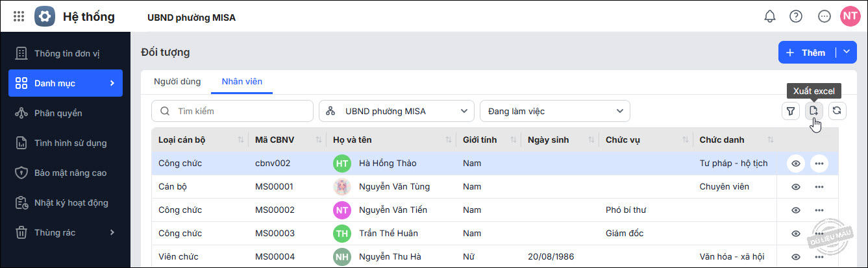Click the filter funnel icon
This screenshot has width=868, height=268.
[x=790, y=111]
